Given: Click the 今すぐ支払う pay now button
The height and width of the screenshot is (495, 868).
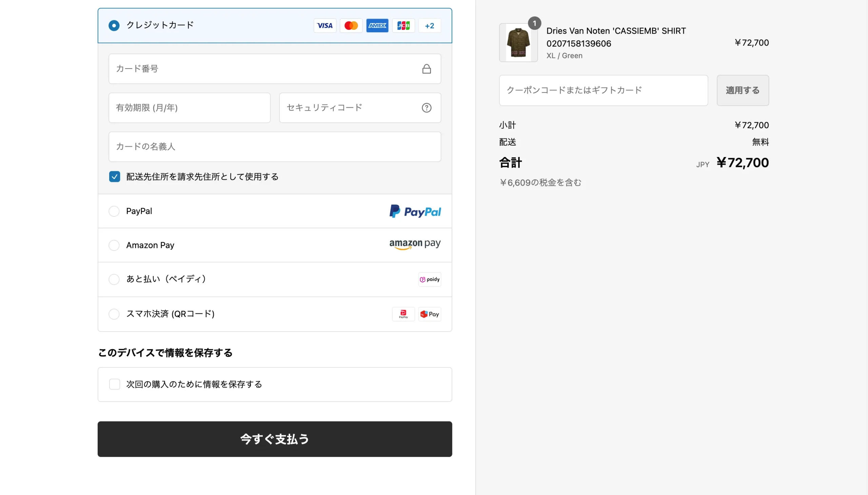Looking at the screenshot, I should click(275, 439).
